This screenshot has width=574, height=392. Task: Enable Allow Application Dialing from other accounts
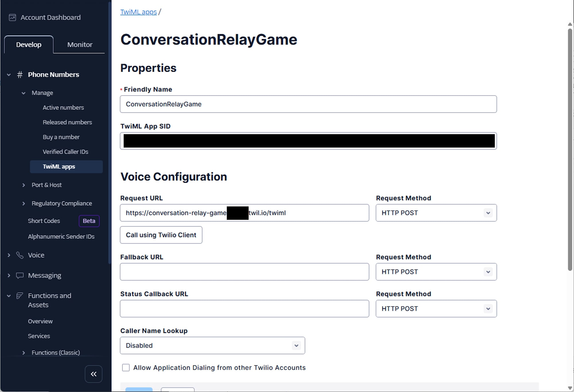click(126, 368)
